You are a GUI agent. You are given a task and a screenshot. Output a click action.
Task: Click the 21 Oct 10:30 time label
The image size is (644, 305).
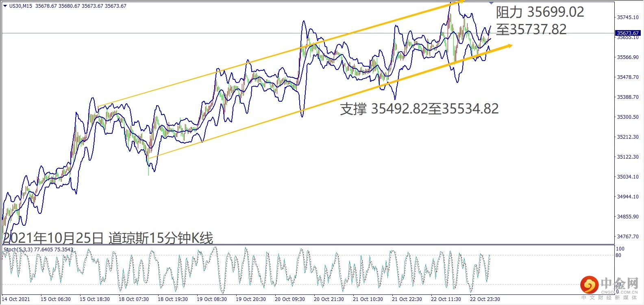[368, 299]
